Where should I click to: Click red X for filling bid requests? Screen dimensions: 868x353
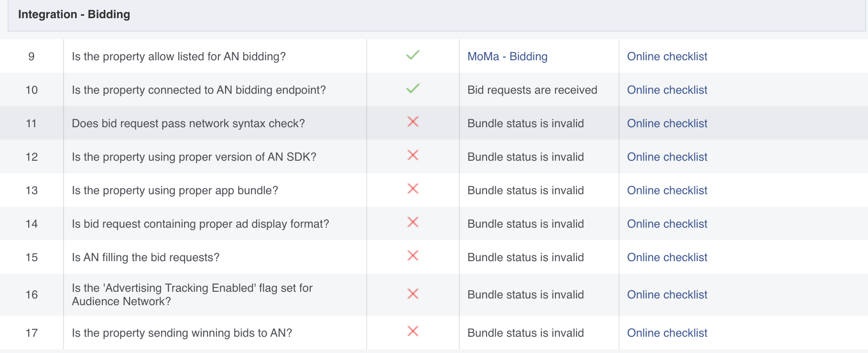coord(413,256)
